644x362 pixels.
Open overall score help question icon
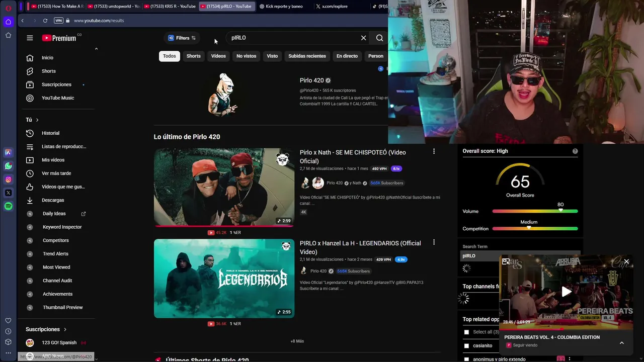575,151
